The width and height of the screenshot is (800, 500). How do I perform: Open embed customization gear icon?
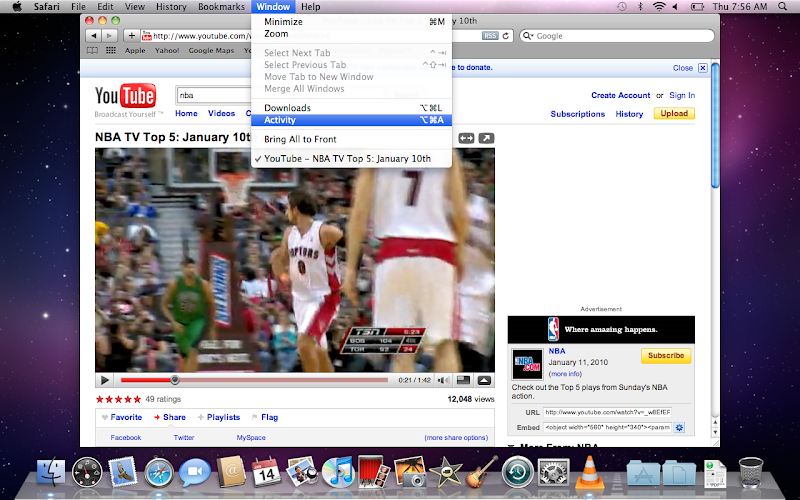tap(679, 428)
